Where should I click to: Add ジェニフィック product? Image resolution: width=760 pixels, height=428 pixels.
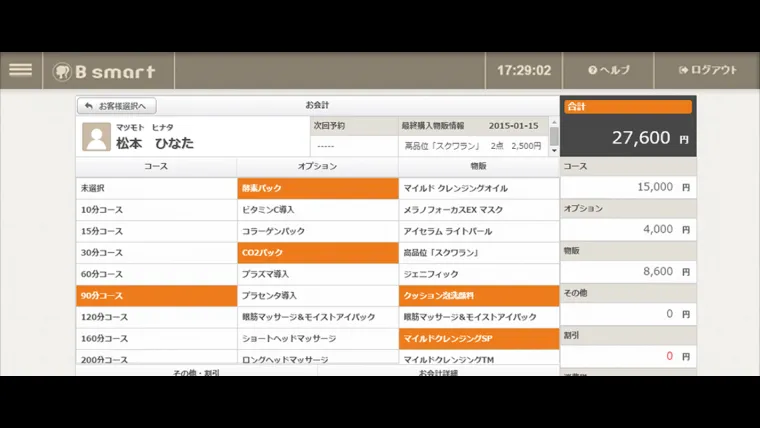coord(479,274)
